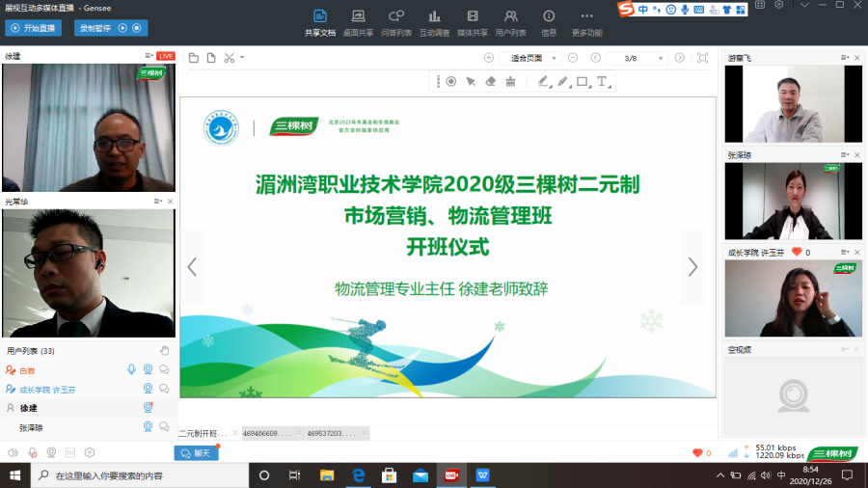Image resolution: width=868 pixels, height=488 pixels.
Task: Toggle the muted microphone at bottom left
Action: (x=32, y=452)
